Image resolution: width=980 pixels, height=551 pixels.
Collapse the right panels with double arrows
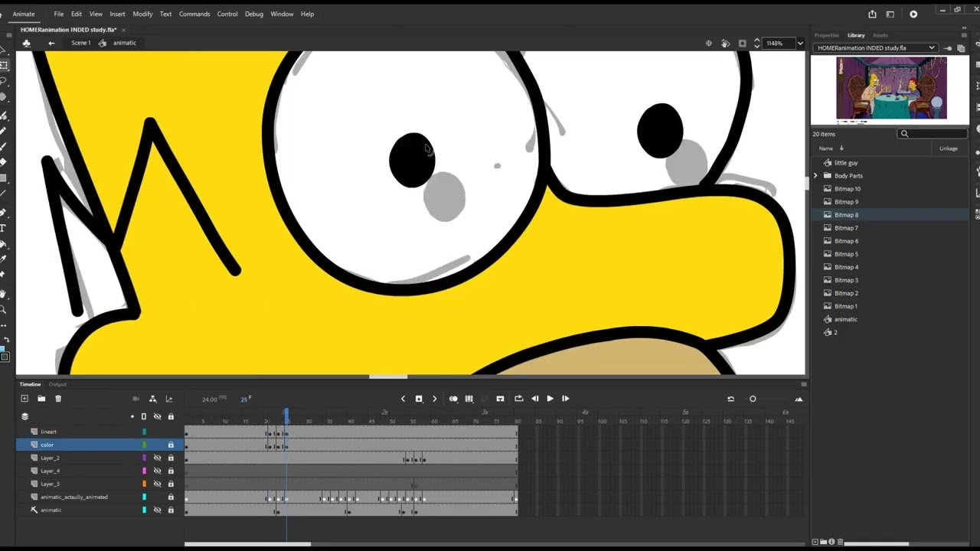(x=964, y=28)
